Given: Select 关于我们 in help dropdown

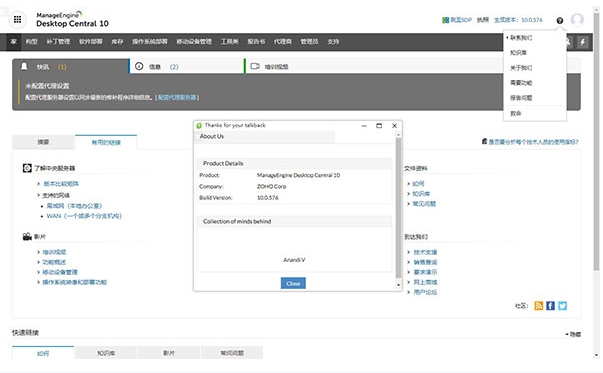Looking at the screenshot, I should 521,68.
